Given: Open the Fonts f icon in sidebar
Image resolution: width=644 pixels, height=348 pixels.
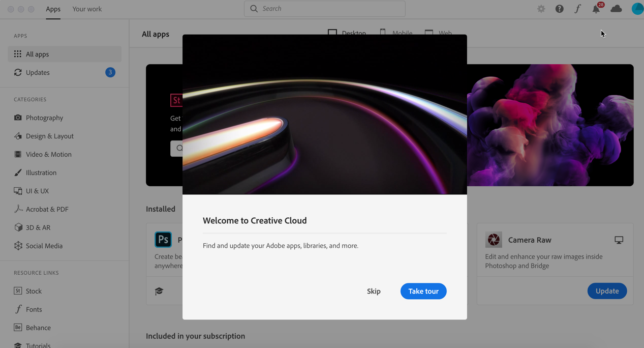Looking at the screenshot, I should click(18, 309).
